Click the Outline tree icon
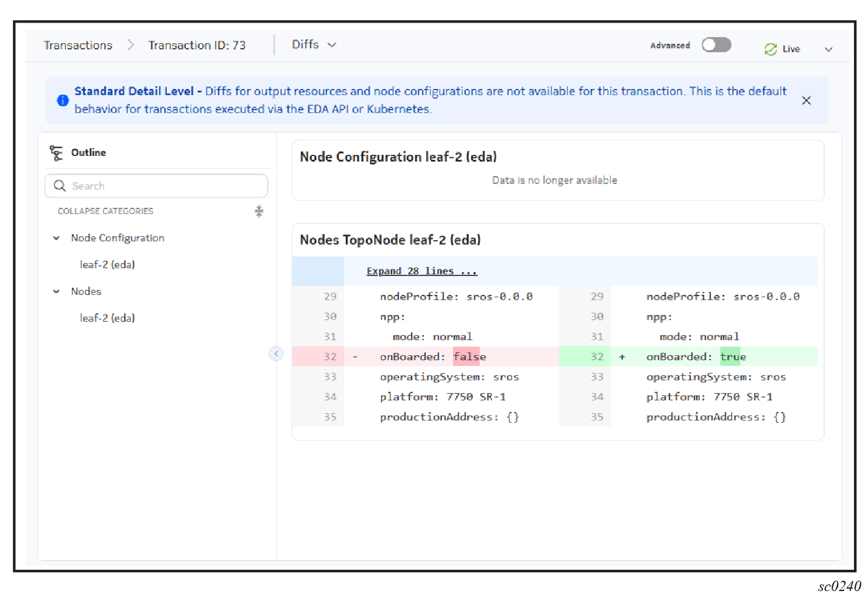This screenshot has width=868, height=599. pyautogui.click(x=56, y=153)
